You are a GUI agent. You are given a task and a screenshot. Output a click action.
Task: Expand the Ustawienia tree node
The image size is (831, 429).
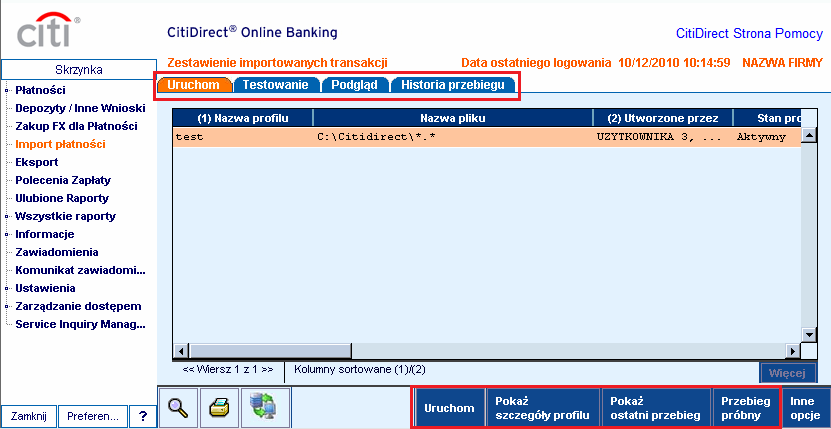pos(6,288)
